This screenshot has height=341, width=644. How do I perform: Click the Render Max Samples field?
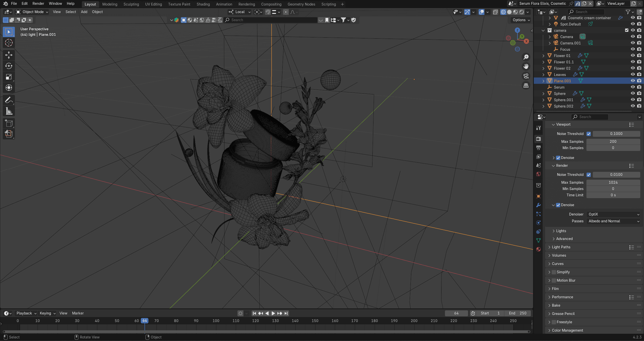coord(613,182)
